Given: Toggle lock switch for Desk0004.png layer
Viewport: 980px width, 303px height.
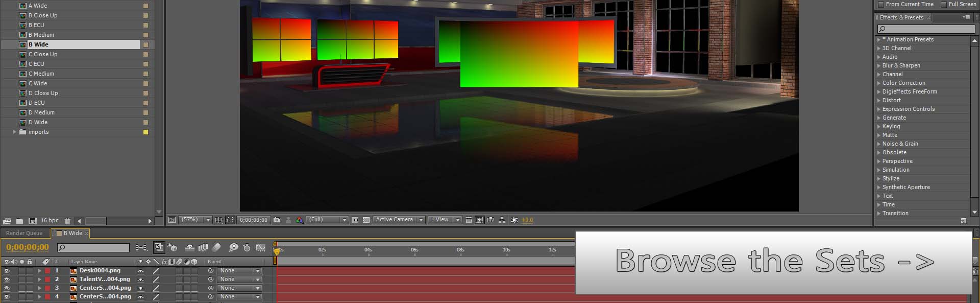Looking at the screenshot, I should [x=30, y=271].
